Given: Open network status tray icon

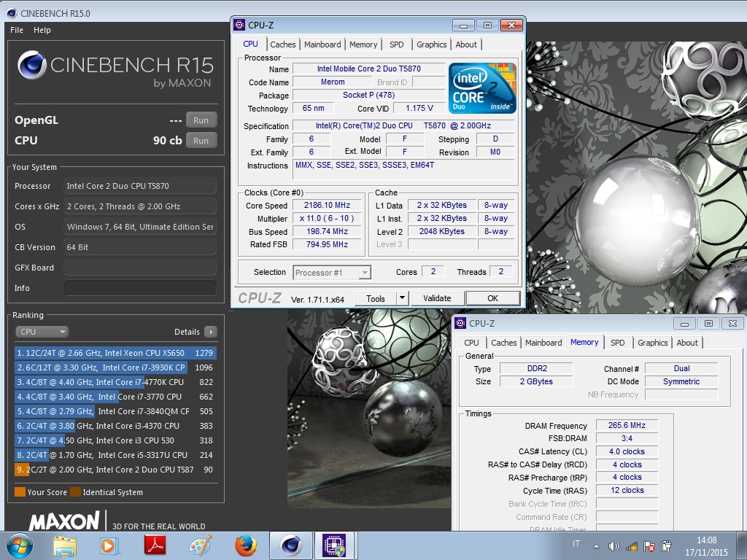Looking at the screenshot, I should (632, 546).
